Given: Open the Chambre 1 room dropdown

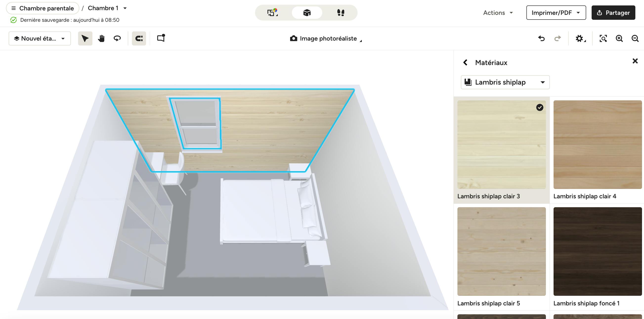Looking at the screenshot, I should pyautogui.click(x=107, y=8).
